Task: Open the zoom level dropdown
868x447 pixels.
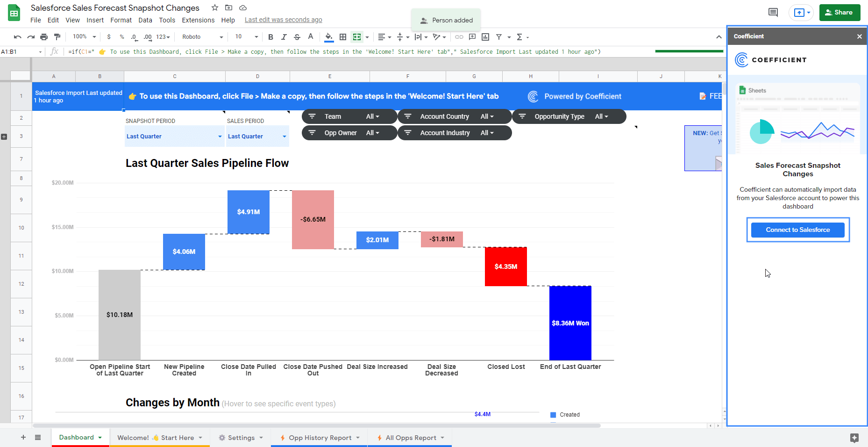Action: point(85,37)
